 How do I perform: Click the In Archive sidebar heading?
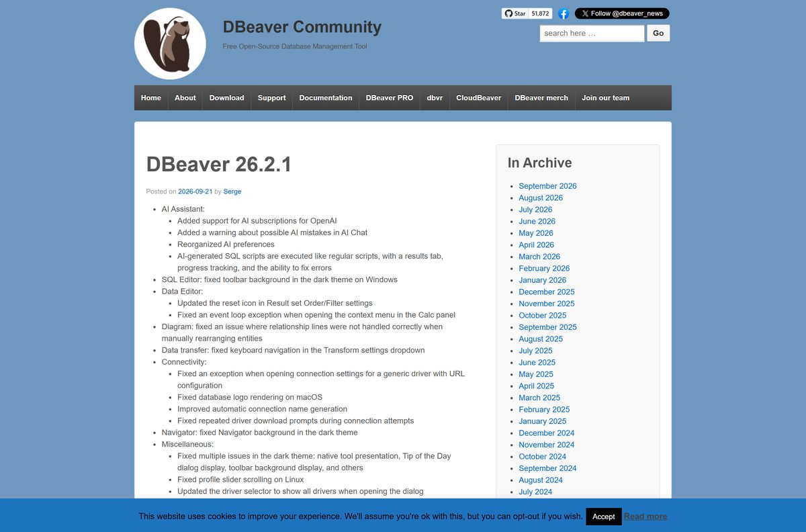coord(540,163)
